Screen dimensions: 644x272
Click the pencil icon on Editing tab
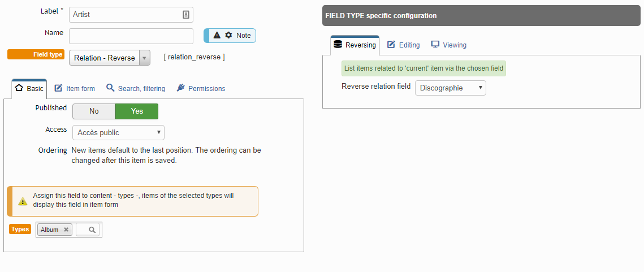point(391,44)
